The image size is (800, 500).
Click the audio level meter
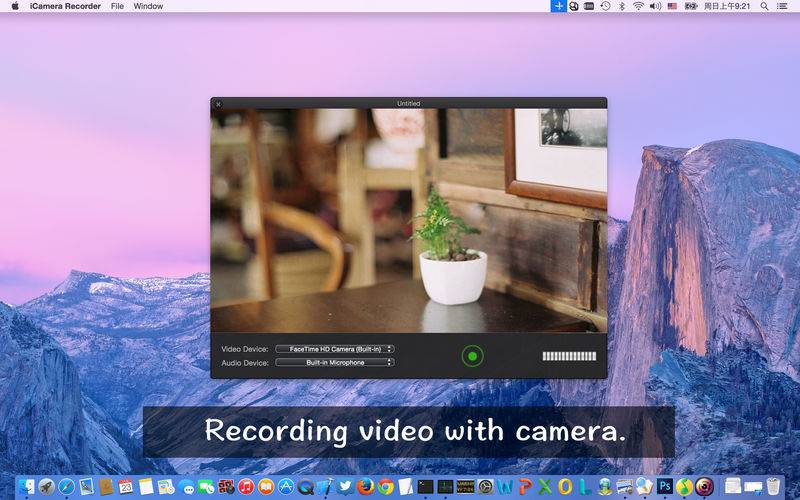(569, 356)
